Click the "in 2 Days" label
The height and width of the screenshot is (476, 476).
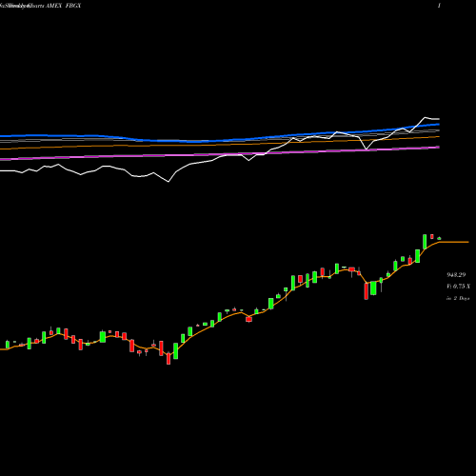pyautogui.click(x=458, y=298)
